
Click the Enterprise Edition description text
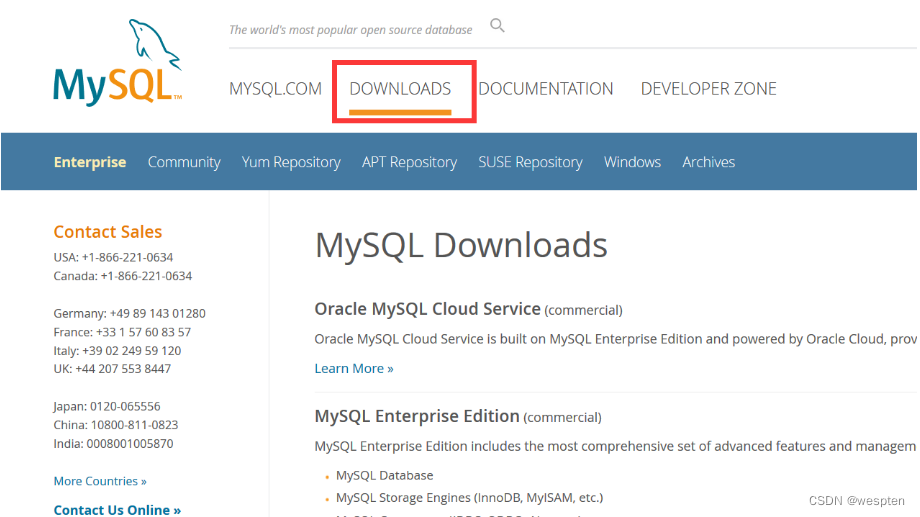click(x=615, y=447)
